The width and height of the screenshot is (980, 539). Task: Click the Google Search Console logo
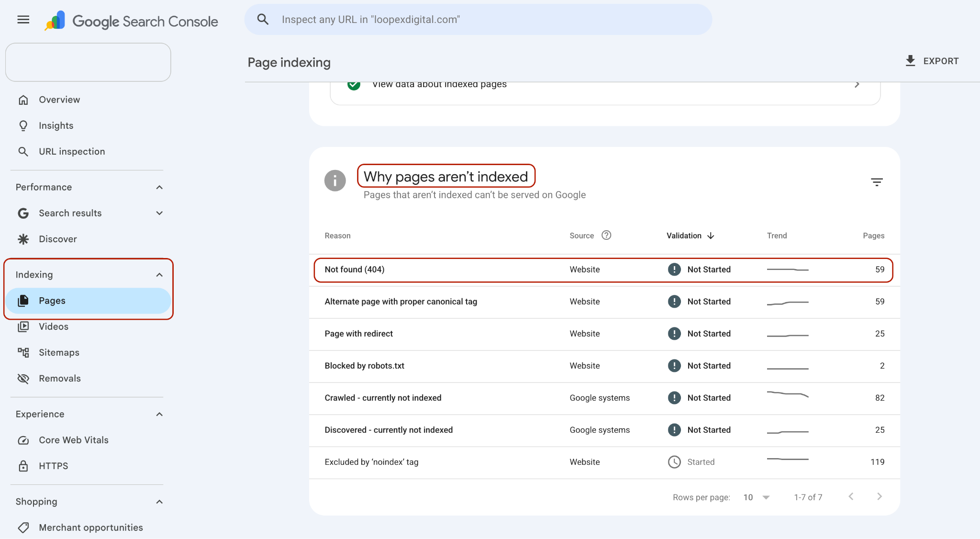[131, 21]
